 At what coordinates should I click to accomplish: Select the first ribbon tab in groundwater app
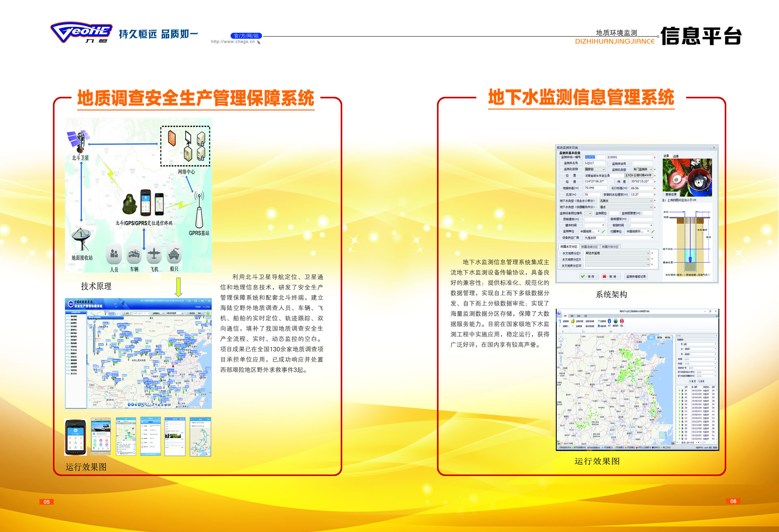click(x=565, y=316)
